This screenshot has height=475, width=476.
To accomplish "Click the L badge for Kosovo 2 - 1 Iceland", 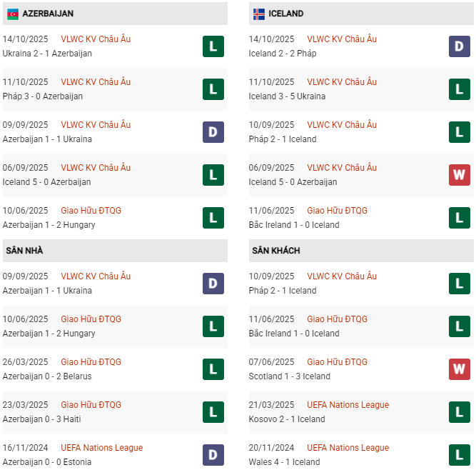I will point(459,412).
